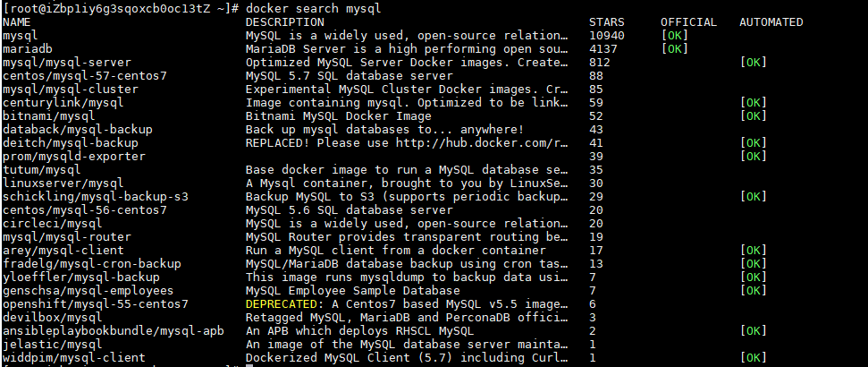The image size is (868, 367).
Task: Click description starting 'MariaDB Server is a high performing'
Action: tap(407, 49)
